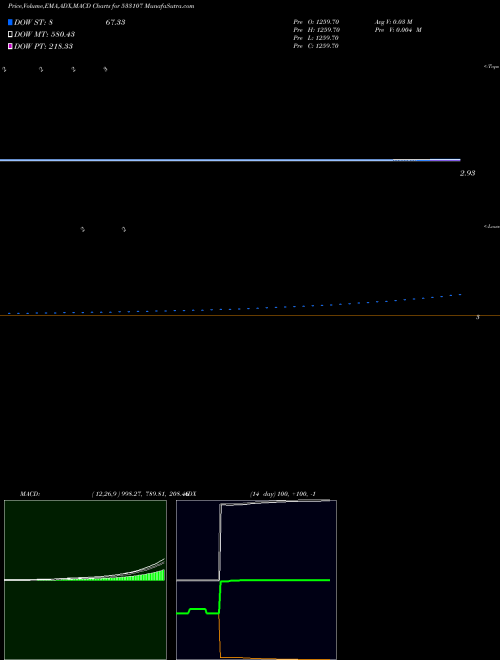Select the 'Pre C: 1259.70' close value

[x=316, y=46]
